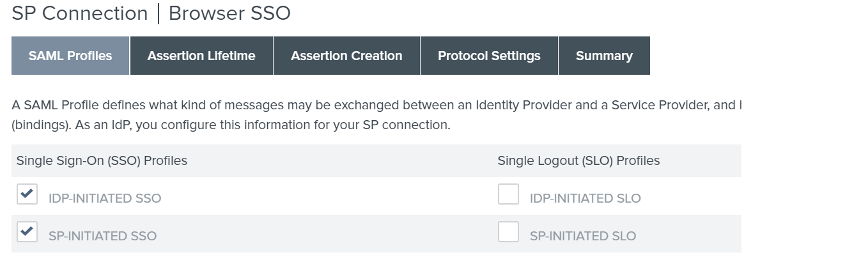Click the IDP-INITIATED SLO label text
The image size is (868, 264).
[585, 198]
